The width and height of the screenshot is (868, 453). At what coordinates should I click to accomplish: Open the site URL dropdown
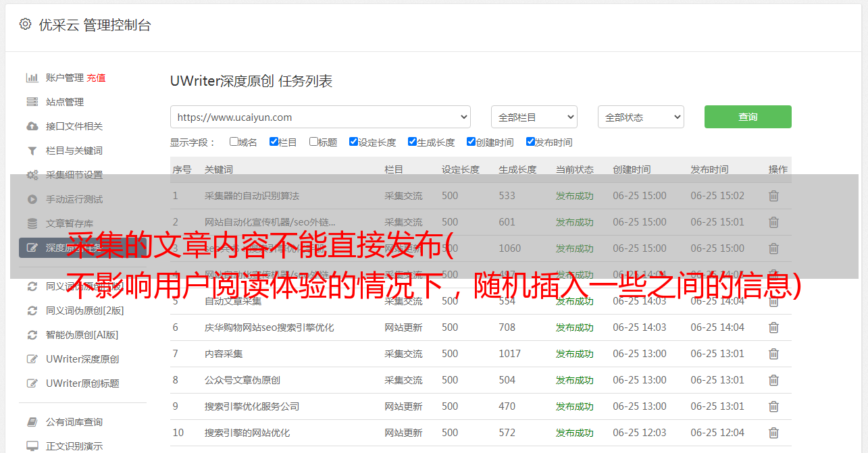click(x=320, y=117)
